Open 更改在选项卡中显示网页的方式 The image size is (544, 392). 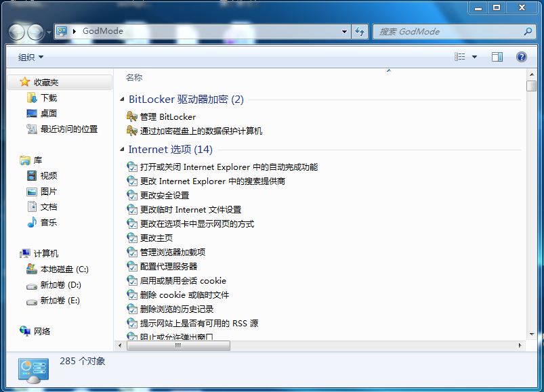pos(196,224)
